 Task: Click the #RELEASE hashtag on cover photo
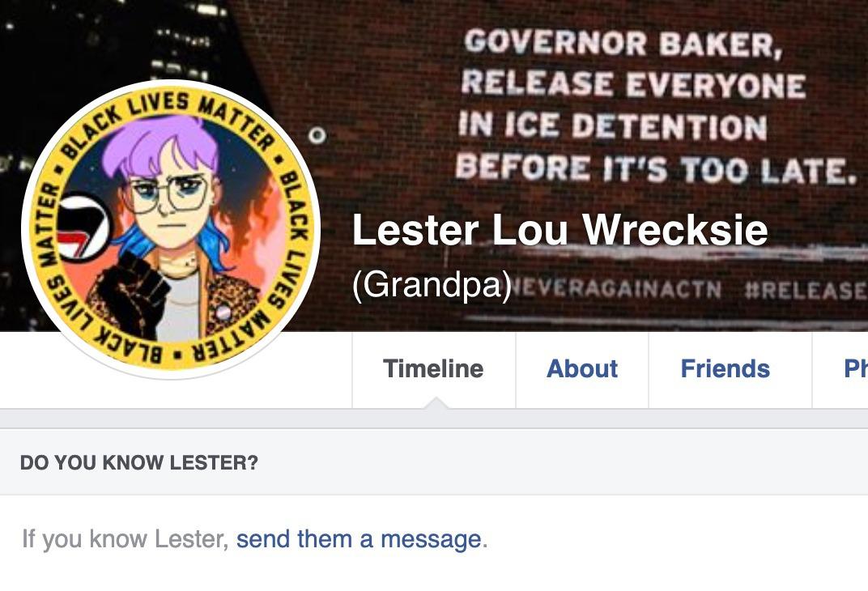tap(806, 290)
